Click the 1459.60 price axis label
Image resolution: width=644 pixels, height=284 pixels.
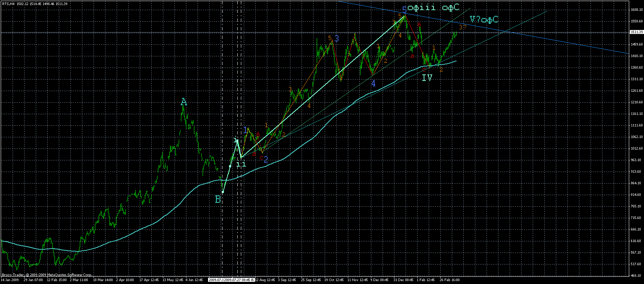click(x=636, y=44)
